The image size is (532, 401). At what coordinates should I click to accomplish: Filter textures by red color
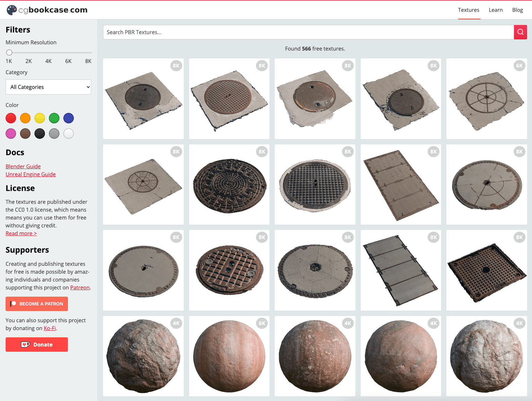coord(11,118)
